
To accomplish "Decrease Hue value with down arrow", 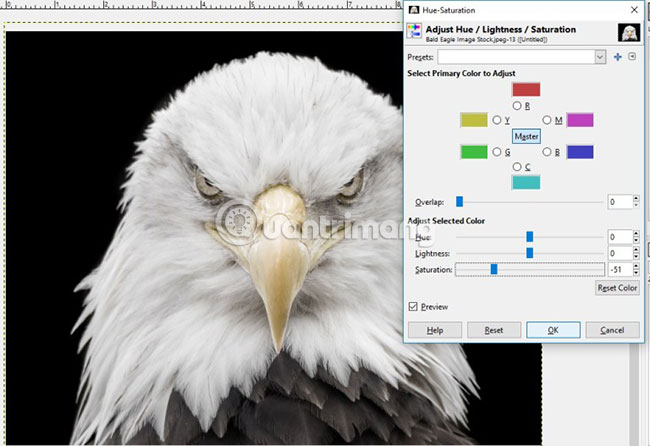I will click(636, 241).
